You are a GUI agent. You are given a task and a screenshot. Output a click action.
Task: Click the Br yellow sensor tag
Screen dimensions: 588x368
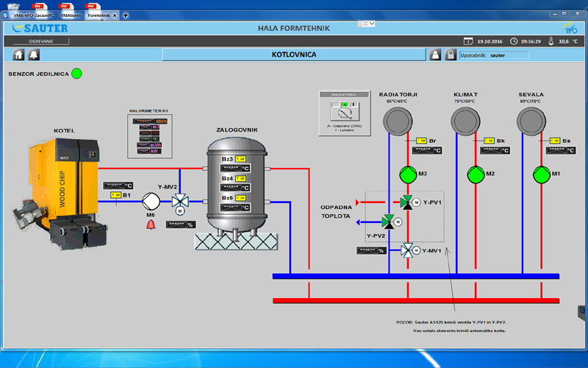pos(421,141)
